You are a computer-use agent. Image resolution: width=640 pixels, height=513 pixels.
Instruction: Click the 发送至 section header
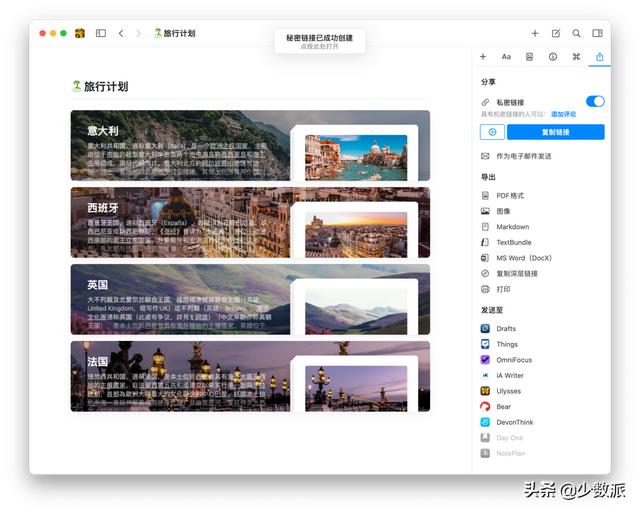click(x=492, y=310)
